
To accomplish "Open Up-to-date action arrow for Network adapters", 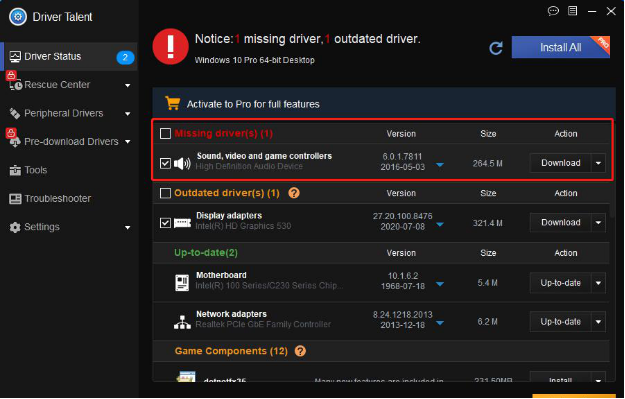I will [598, 322].
